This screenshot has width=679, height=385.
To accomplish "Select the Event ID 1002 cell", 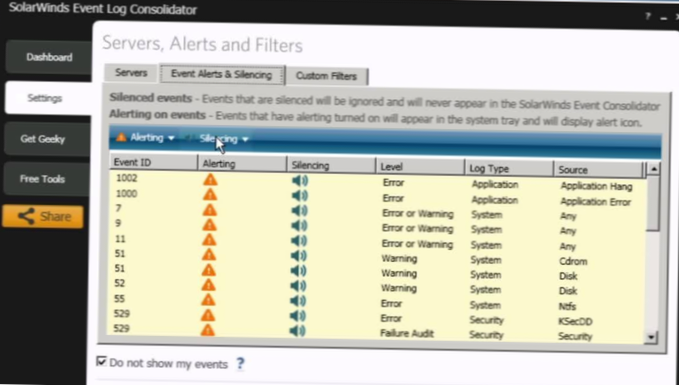I will point(126,178).
